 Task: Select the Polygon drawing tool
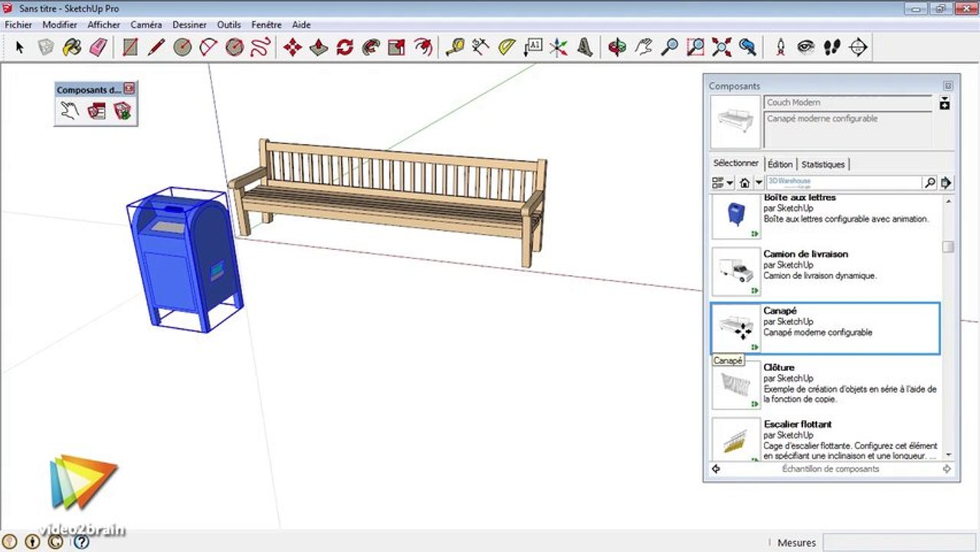[x=234, y=48]
